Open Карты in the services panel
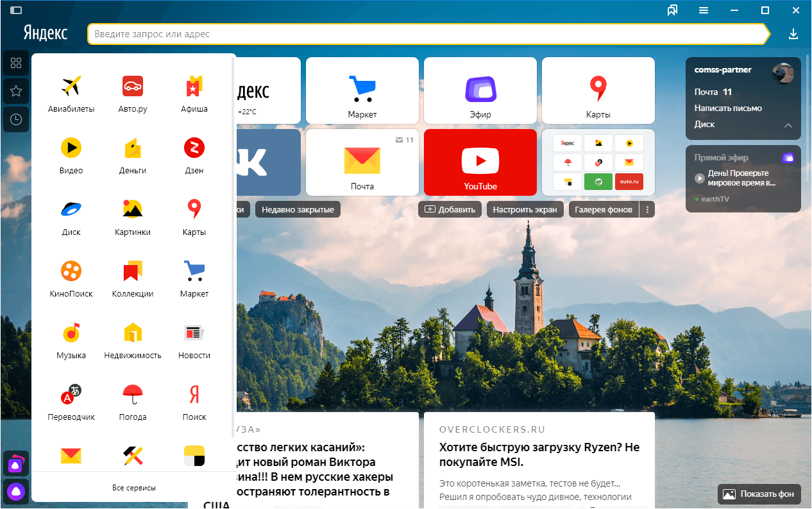Screen dimensions: 812x509 tap(194, 217)
